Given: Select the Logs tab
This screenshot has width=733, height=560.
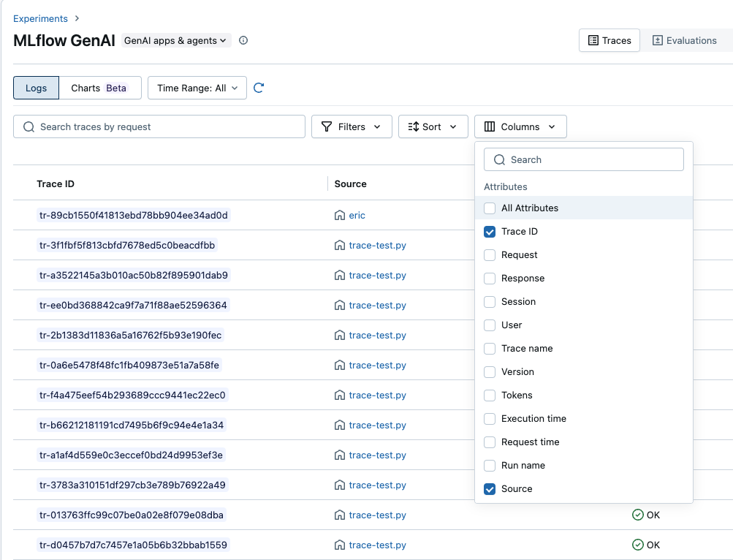Looking at the screenshot, I should 36,87.
